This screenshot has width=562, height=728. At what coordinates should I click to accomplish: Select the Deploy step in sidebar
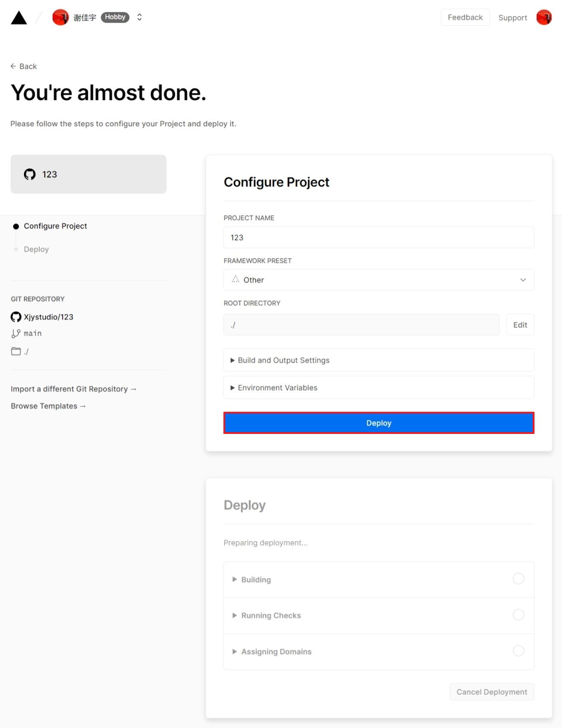point(36,249)
